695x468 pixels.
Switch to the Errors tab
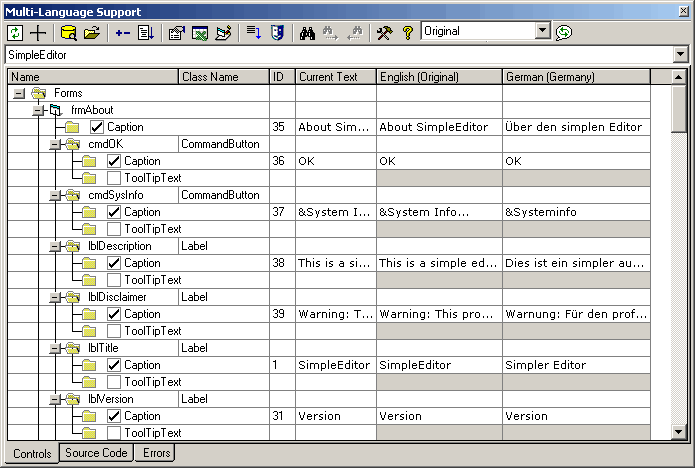(x=156, y=453)
